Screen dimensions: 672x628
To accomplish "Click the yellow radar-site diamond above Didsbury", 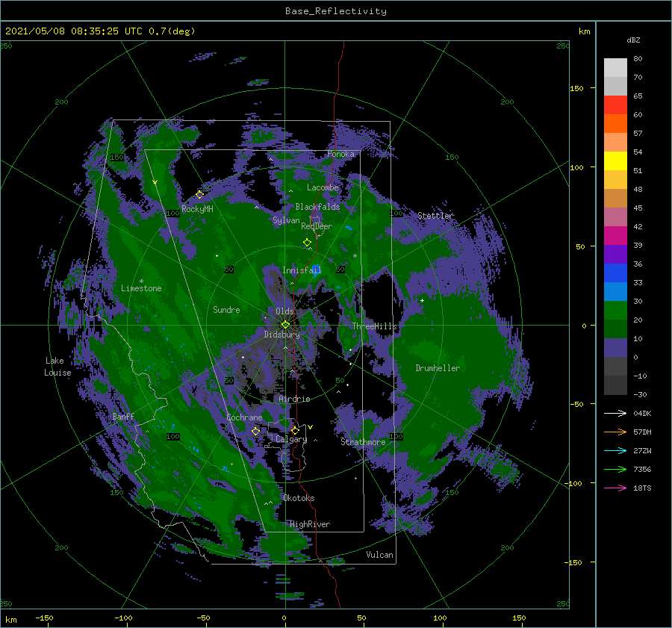I will point(285,325).
